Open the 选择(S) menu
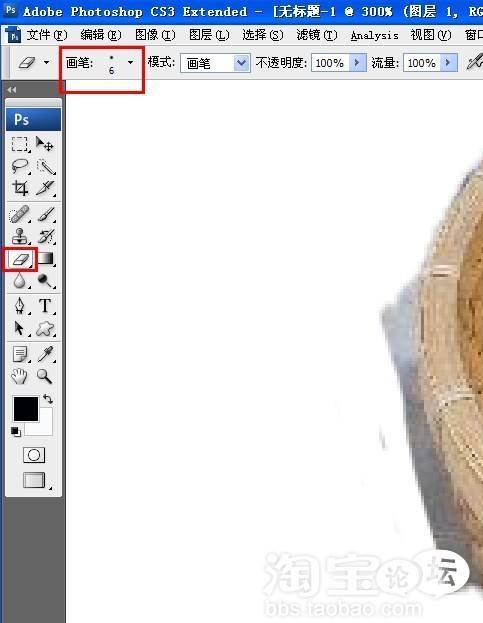483x623 pixels. pos(263,35)
